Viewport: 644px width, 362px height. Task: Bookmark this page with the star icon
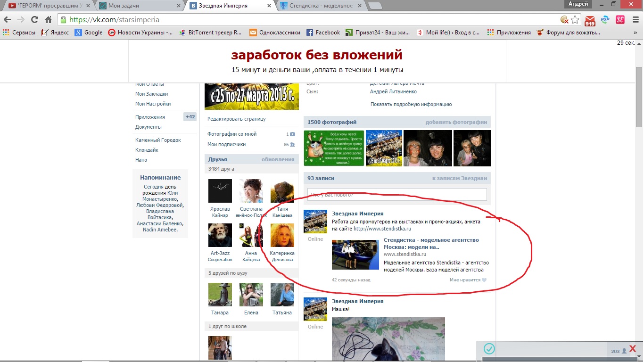(575, 20)
